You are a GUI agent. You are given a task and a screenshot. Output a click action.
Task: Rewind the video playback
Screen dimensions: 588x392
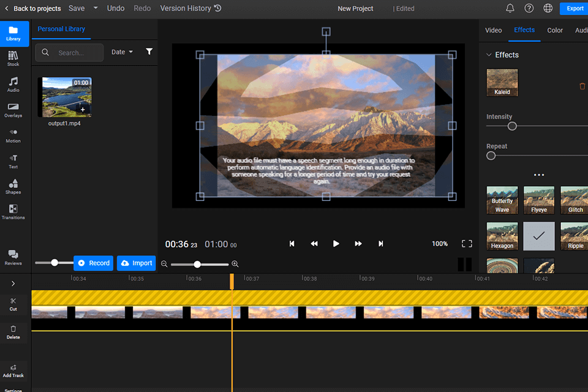314,244
